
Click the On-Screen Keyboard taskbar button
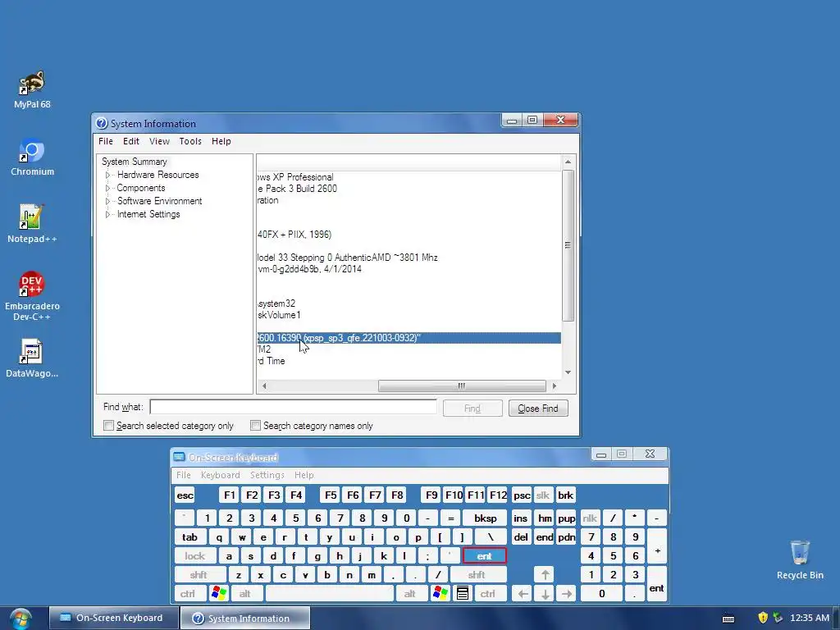(x=112, y=618)
